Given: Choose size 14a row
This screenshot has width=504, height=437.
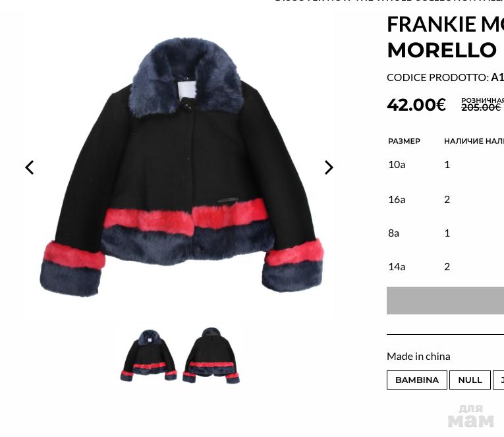Looking at the screenshot, I should pos(446,267).
